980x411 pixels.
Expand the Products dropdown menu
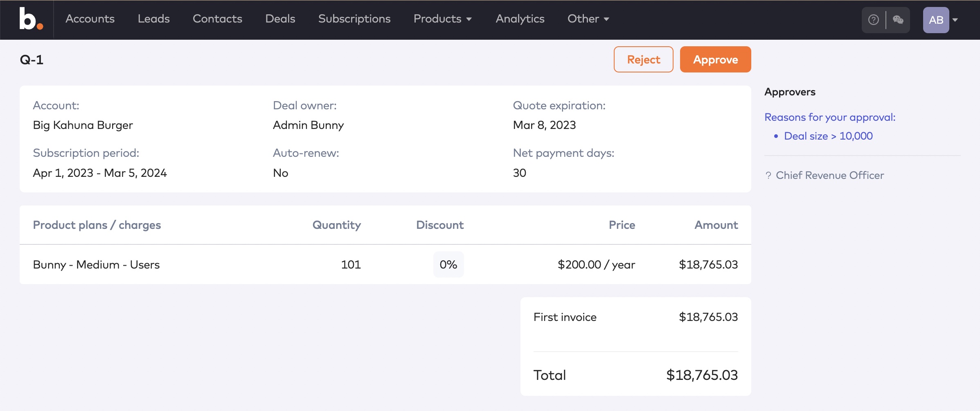443,19
